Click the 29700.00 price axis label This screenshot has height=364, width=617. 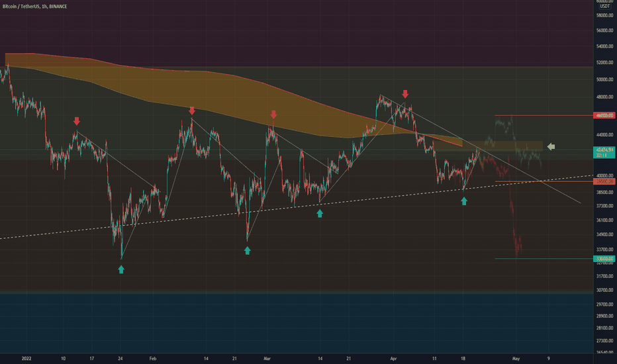click(605, 304)
